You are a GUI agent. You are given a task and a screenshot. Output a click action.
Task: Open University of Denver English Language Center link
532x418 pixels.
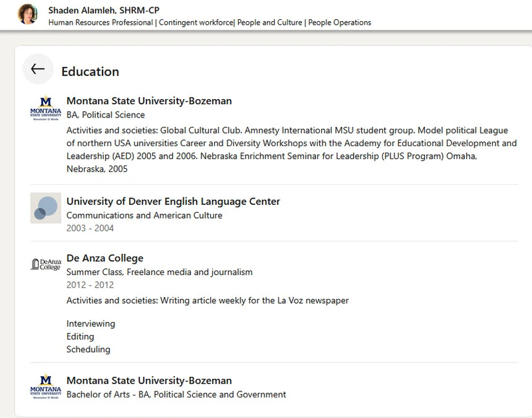pos(173,201)
